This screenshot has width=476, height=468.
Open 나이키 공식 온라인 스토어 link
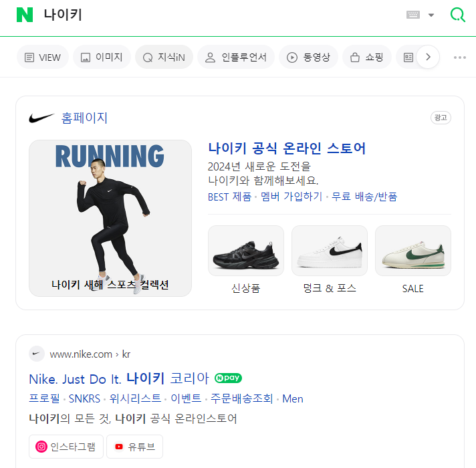pos(287,148)
